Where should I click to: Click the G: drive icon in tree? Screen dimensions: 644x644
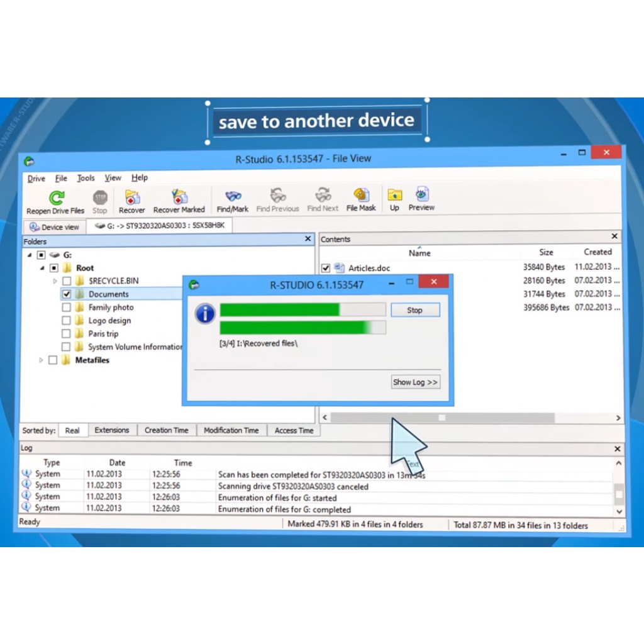click(x=54, y=255)
